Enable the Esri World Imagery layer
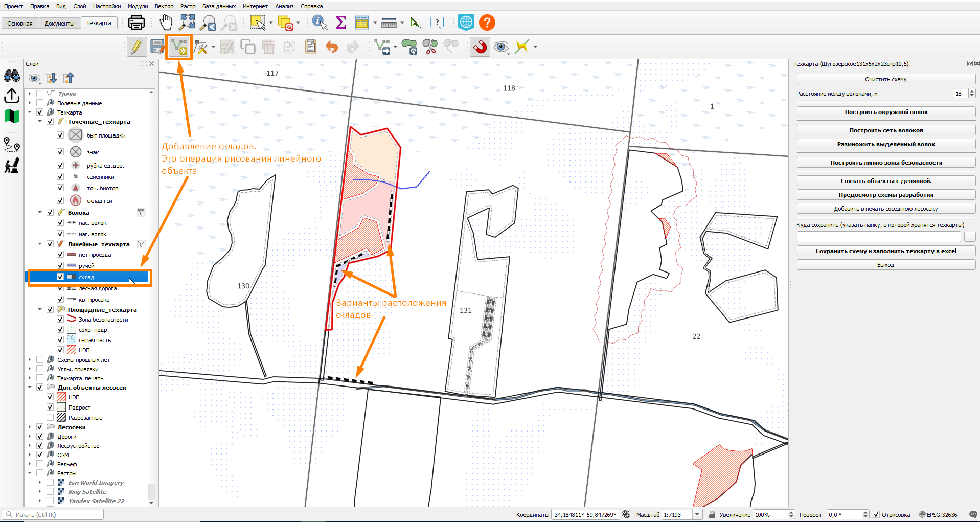 pyautogui.click(x=50, y=482)
